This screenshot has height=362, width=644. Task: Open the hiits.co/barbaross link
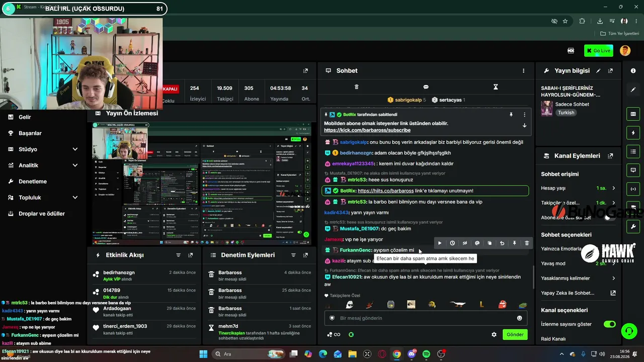click(385, 191)
